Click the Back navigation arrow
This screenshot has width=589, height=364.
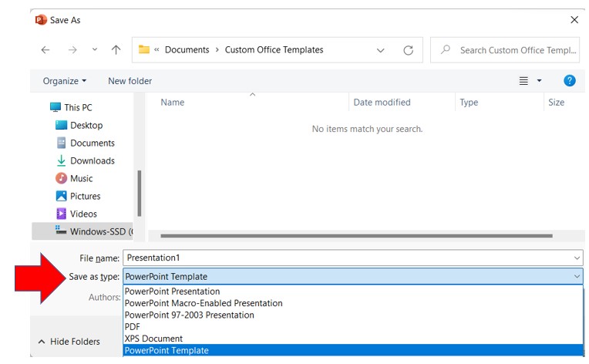tap(45, 50)
